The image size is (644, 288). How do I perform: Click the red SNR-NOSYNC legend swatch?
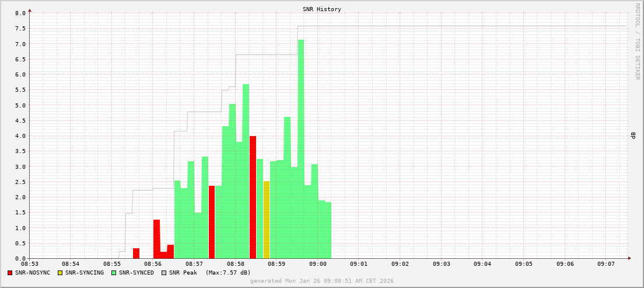10,273
